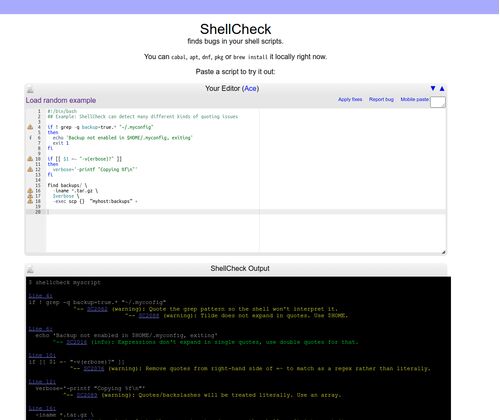
Task: Click Apply fixes
Action: [350, 99]
